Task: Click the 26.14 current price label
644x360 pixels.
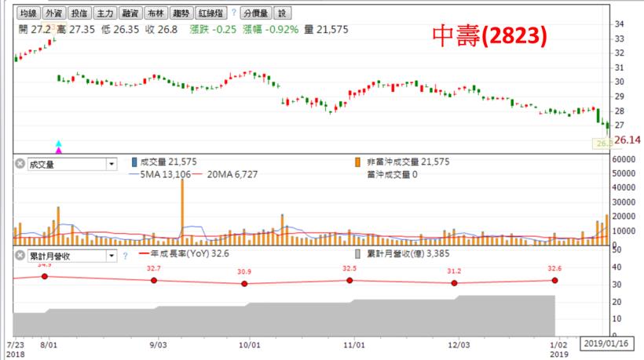Action: pyautogui.click(x=628, y=140)
